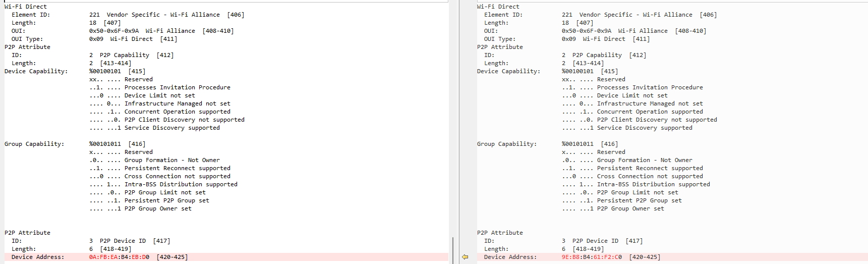This screenshot has height=264, width=868.
Task: Select right pane 'Processes Invitation Procedure' row
Action: click(632, 87)
